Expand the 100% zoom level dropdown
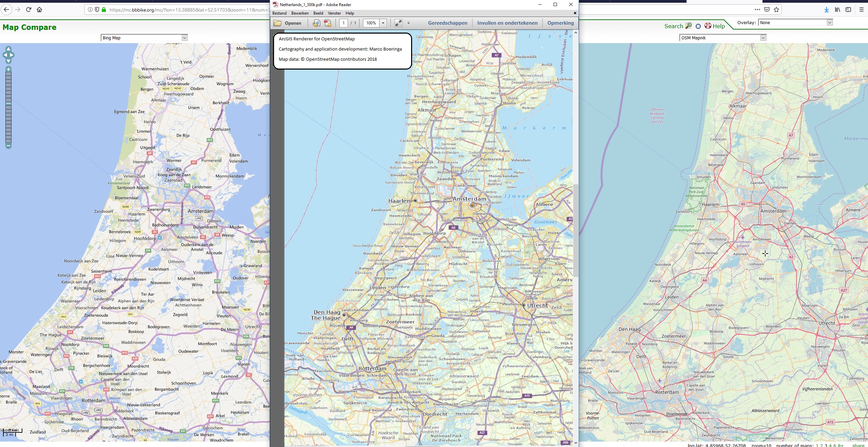Viewport: 868px width, 447px height. click(x=383, y=23)
